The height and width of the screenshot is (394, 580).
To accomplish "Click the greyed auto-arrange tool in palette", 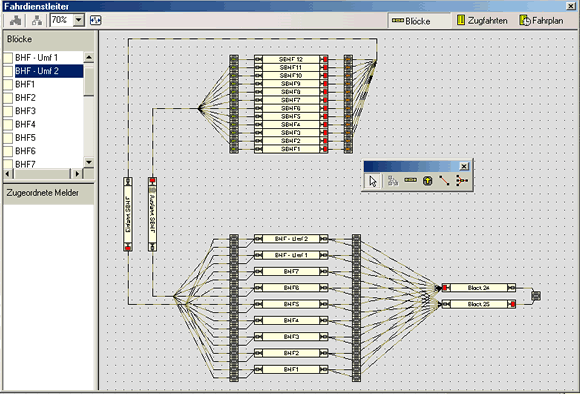I will coord(392,181).
